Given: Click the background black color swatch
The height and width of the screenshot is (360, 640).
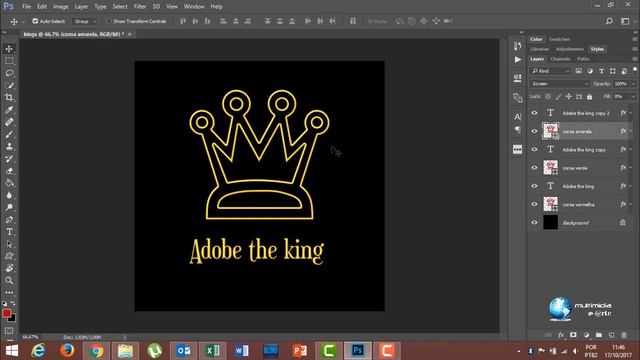Looking at the screenshot, I should (12, 318).
